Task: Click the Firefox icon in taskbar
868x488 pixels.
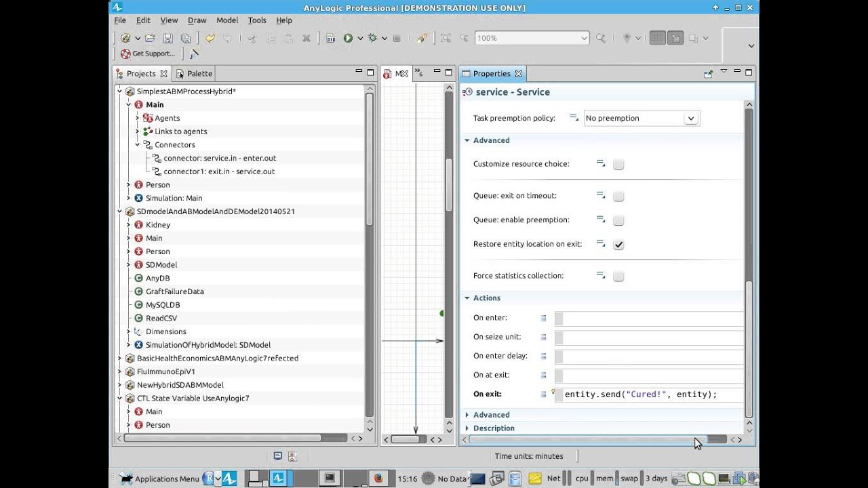Action: (378, 478)
